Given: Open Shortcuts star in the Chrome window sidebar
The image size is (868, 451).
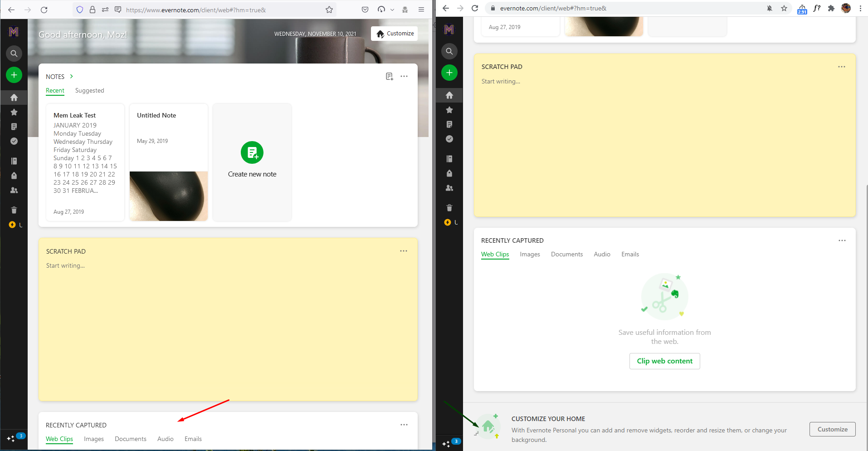Looking at the screenshot, I should pos(449,110).
